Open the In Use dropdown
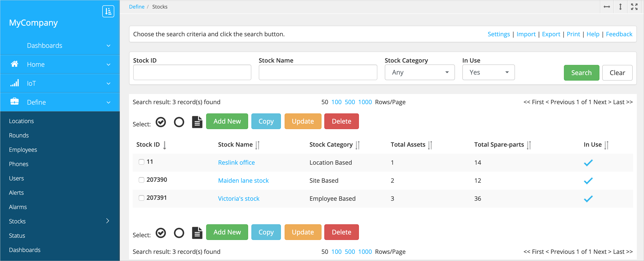This screenshot has width=644, height=261. pos(488,72)
